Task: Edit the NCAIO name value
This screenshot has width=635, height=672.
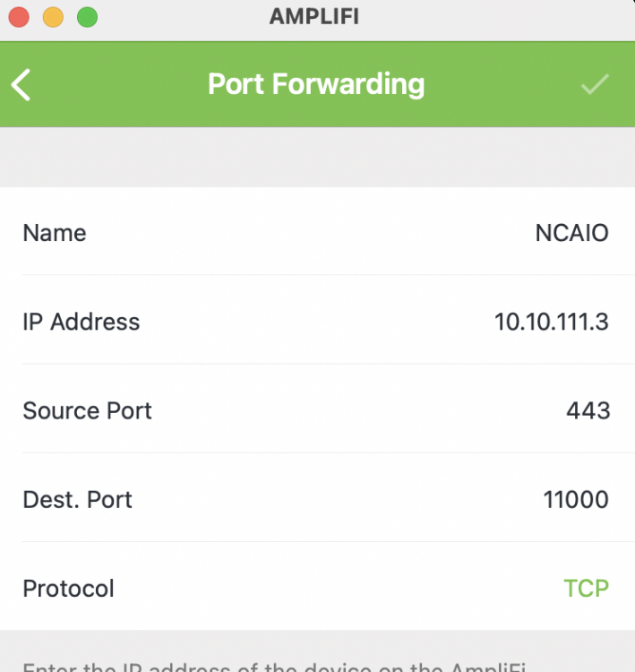Action: pyautogui.click(x=571, y=233)
